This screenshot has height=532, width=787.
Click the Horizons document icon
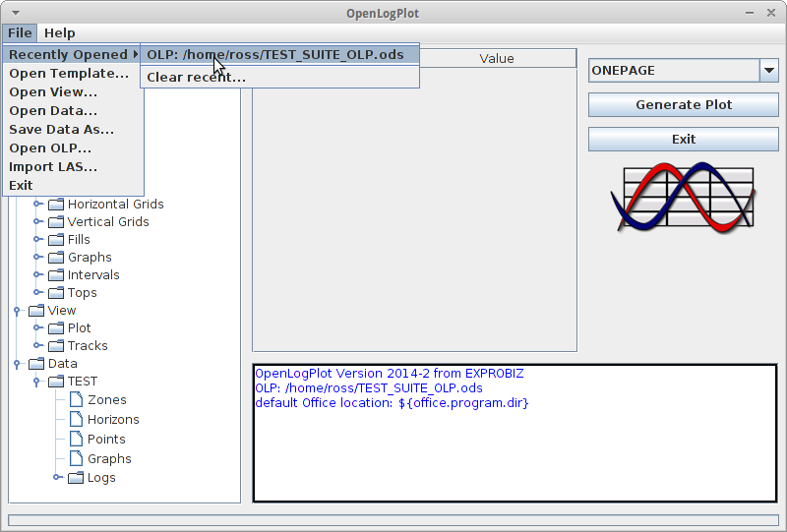77,419
